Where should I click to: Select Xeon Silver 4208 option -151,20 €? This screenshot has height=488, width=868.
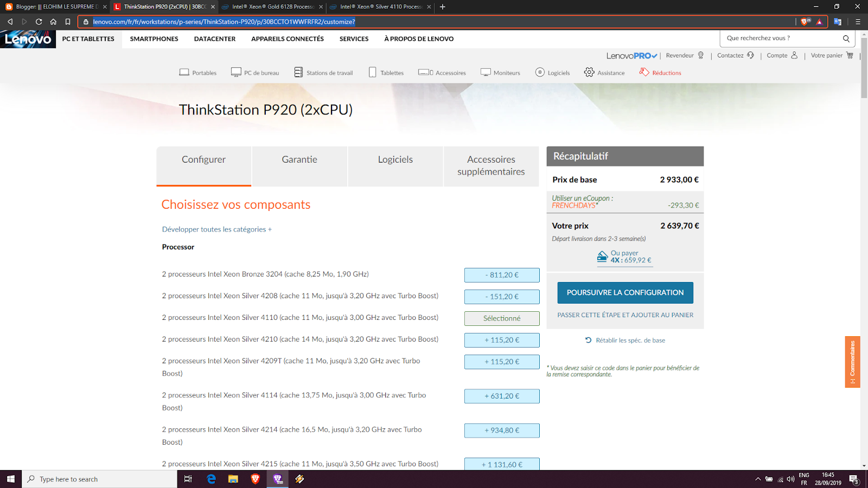[x=502, y=297]
